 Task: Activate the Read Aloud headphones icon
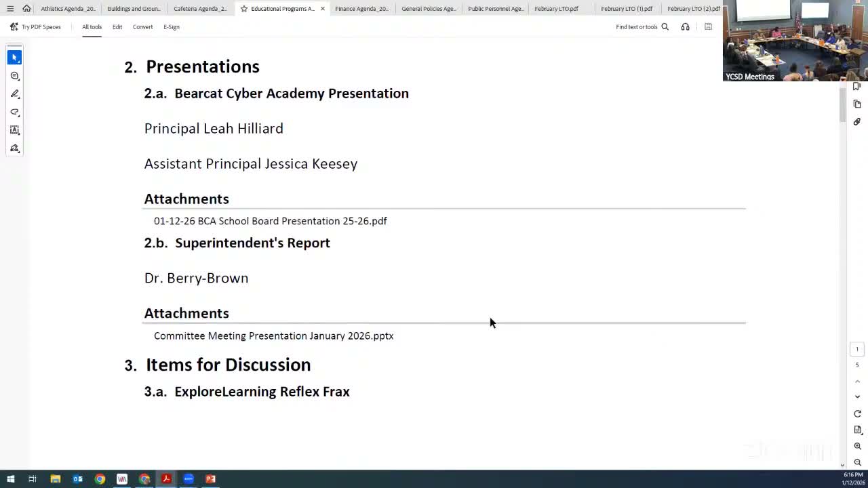[685, 26]
